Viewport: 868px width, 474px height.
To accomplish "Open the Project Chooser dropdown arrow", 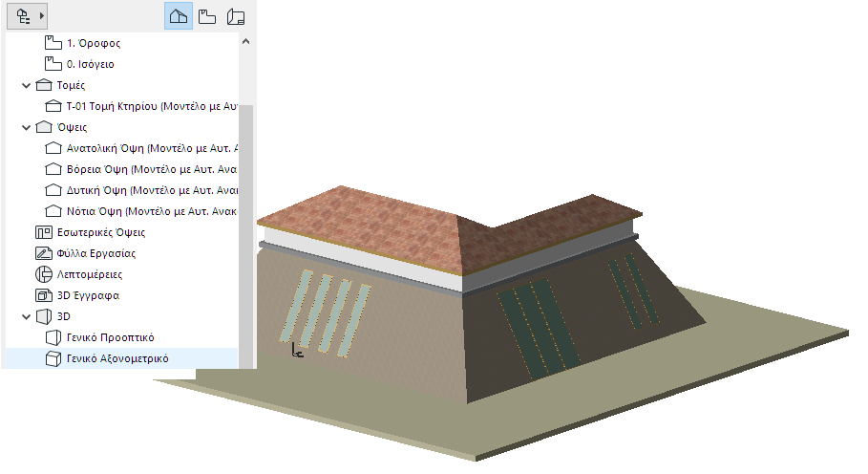I will [x=41, y=16].
